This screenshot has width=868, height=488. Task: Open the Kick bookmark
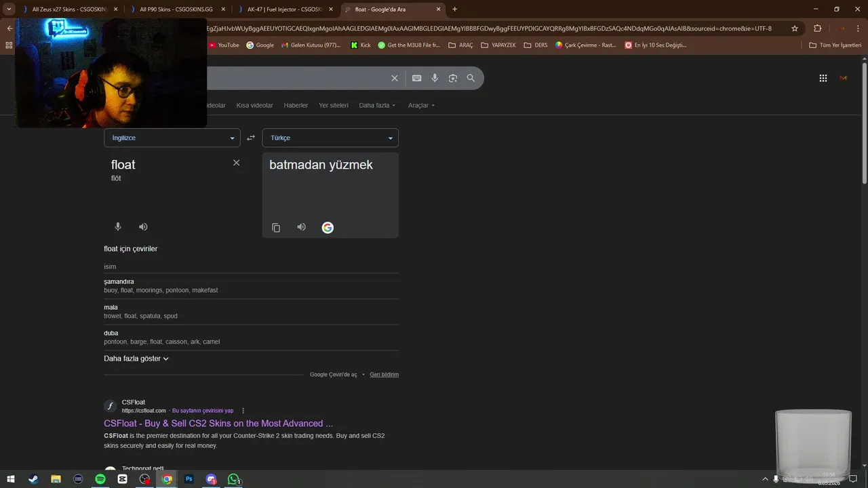(x=361, y=45)
